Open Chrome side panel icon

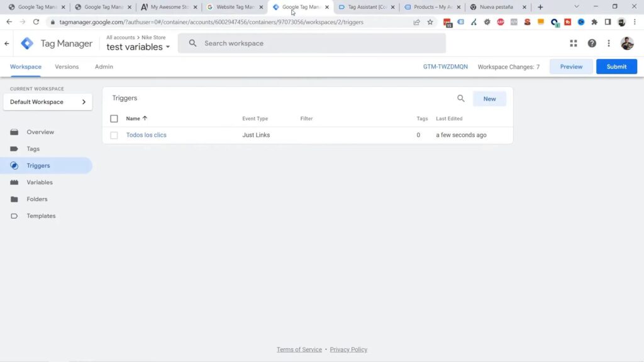pyautogui.click(x=608, y=22)
